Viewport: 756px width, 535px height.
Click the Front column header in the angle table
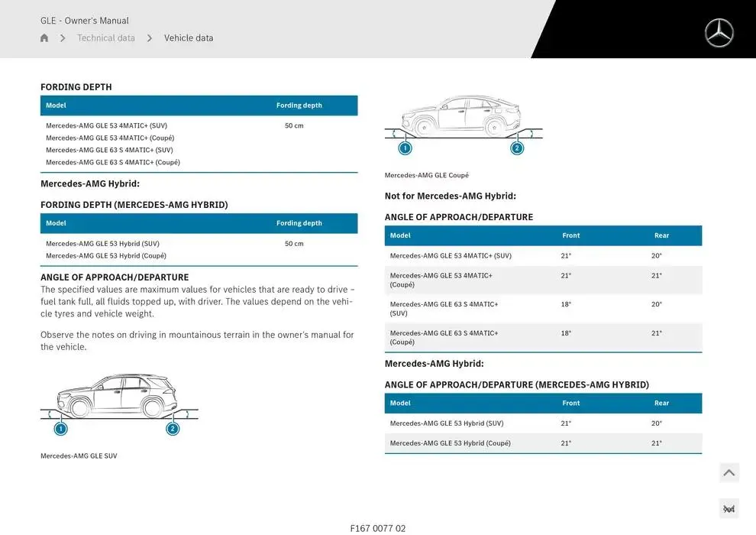(570, 235)
